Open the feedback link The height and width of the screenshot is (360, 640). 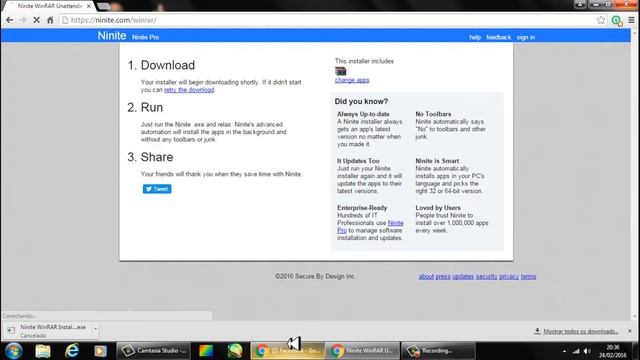[x=498, y=37]
